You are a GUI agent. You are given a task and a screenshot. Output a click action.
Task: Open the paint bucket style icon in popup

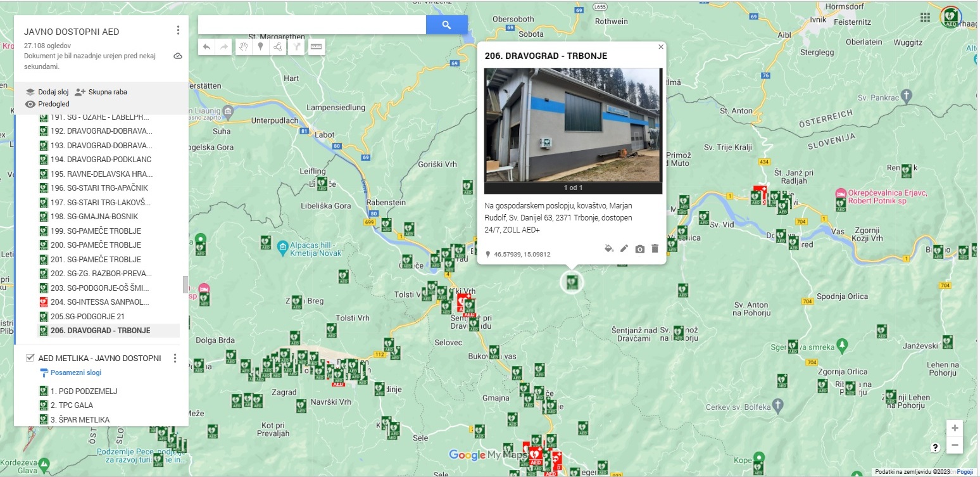pos(609,249)
